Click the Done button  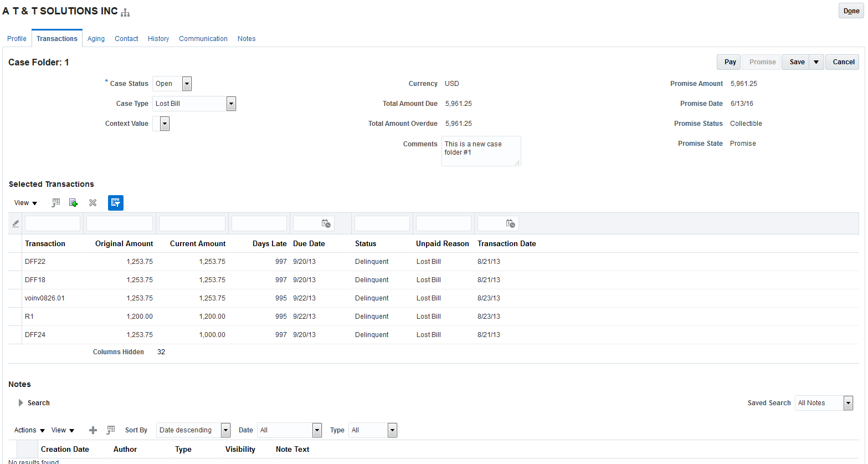tap(851, 11)
